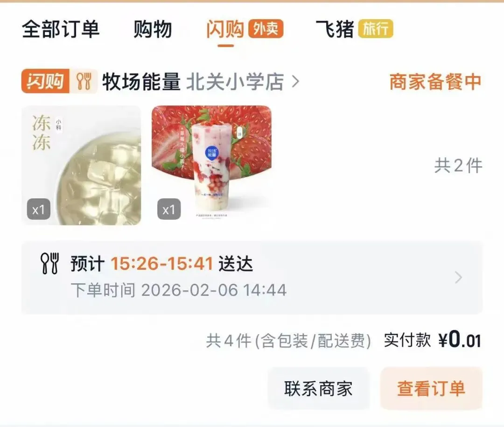
Task: Open the 飞猪 旅行 tab
Action: (354, 29)
